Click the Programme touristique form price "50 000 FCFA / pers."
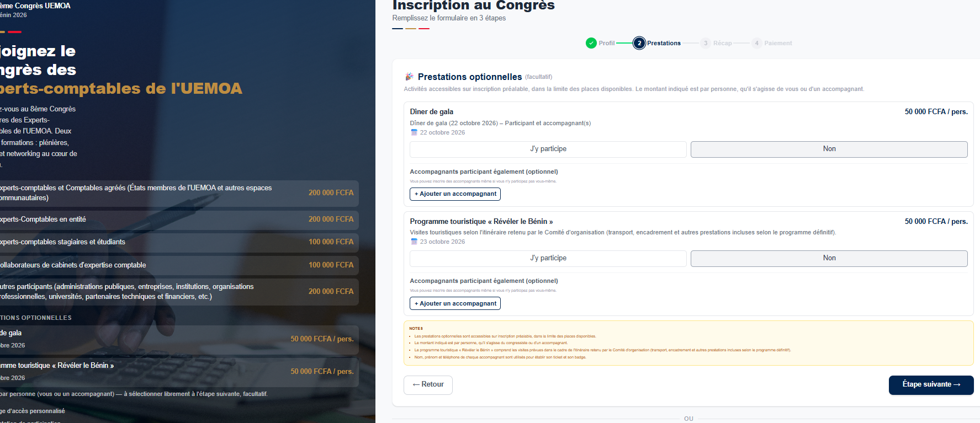Viewport: 980px width, 423px height. click(936, 221)
